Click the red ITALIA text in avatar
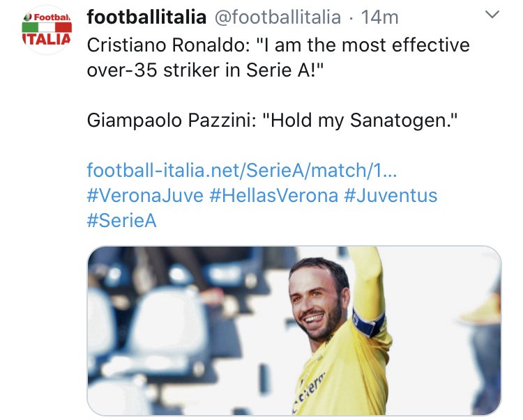This screenshot has height=420, width=523. tap(47, 39)
